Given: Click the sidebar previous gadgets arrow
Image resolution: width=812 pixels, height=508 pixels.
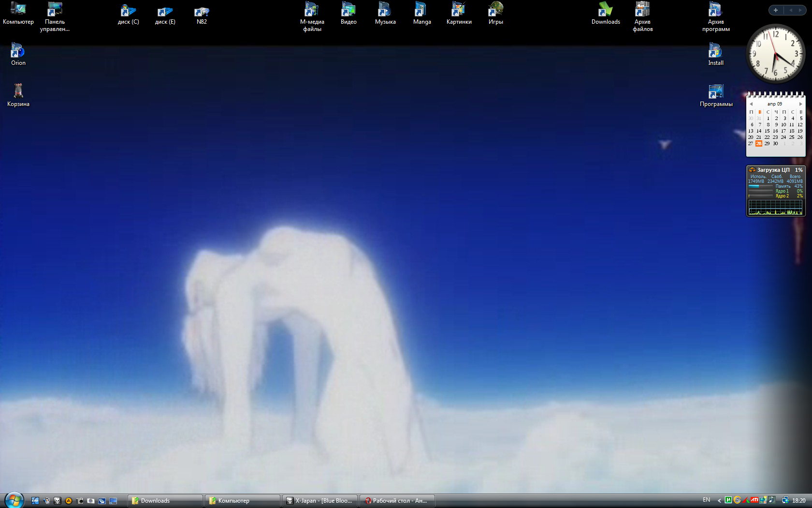Looking at the screenshot, I should (791, 10).
